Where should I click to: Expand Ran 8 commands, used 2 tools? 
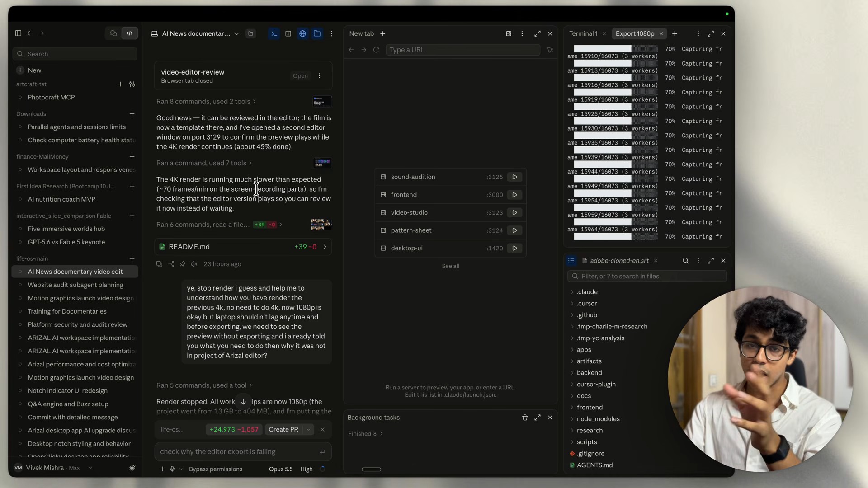click(206, 101)
